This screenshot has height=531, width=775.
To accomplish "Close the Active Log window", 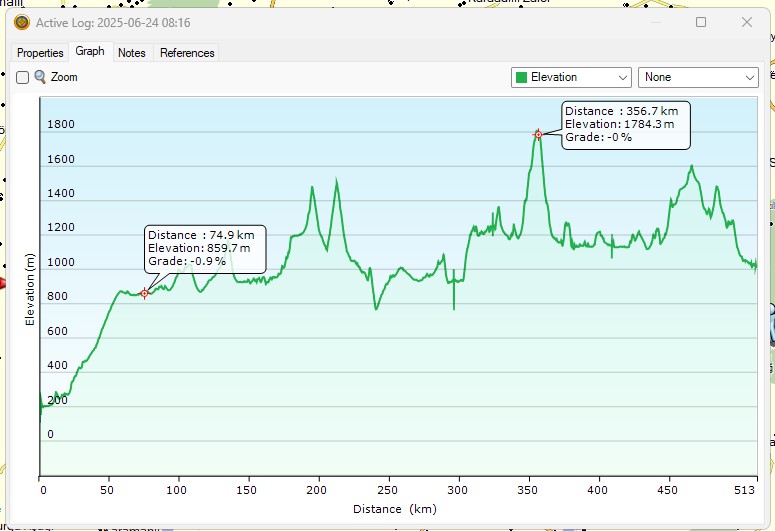I will point(746,22).
